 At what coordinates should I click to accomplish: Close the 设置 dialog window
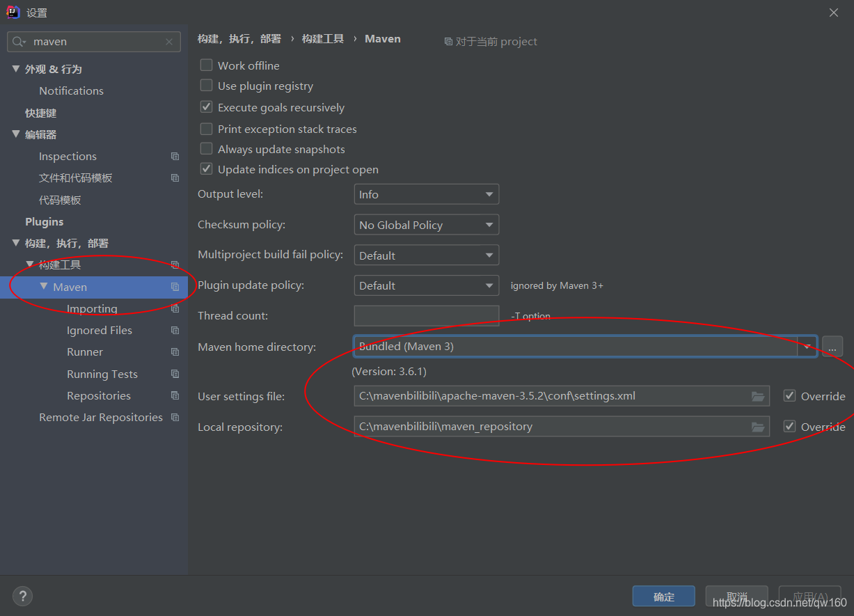834,13
